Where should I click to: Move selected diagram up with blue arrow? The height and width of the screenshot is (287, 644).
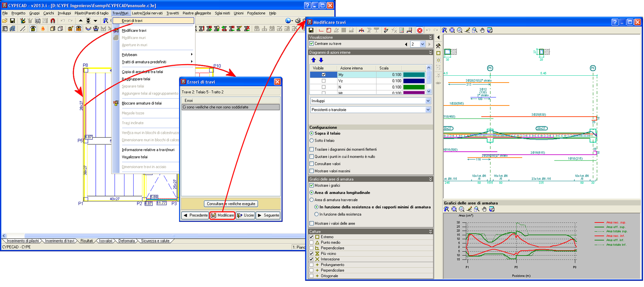313,60
